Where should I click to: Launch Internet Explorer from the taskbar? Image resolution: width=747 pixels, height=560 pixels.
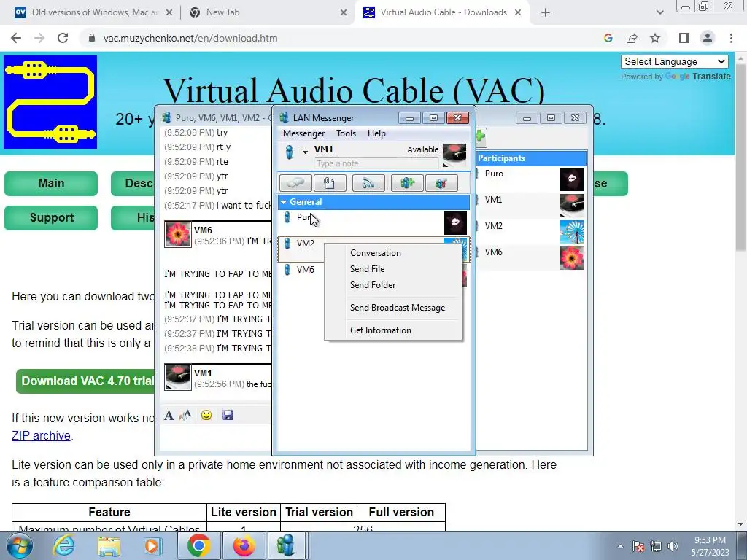point(64,545)
